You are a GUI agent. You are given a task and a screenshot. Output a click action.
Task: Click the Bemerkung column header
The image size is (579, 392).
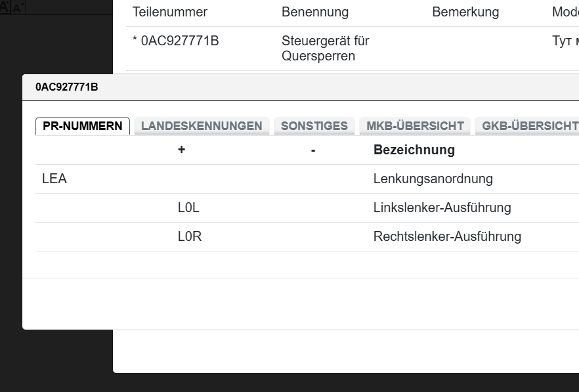pos(465,12)
